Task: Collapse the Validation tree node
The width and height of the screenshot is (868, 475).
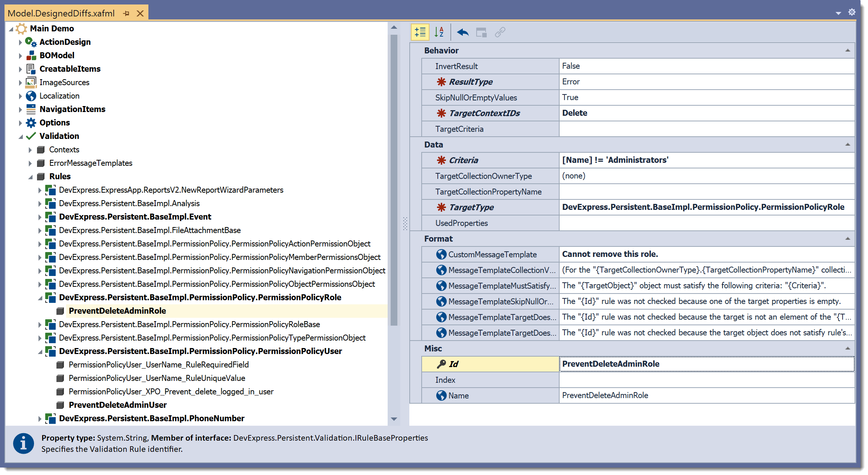Action: (x=20, y=137)
